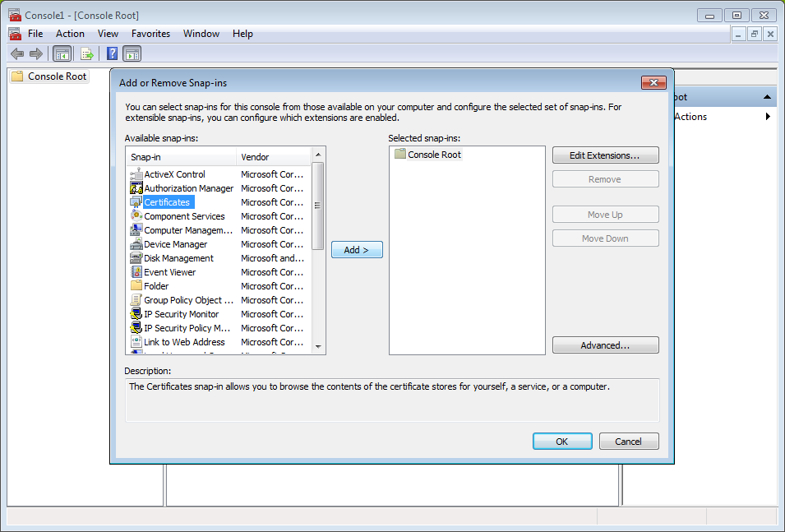Select the Event Viewer snap-in icon
Screen dimensions: 785x532
136,272
